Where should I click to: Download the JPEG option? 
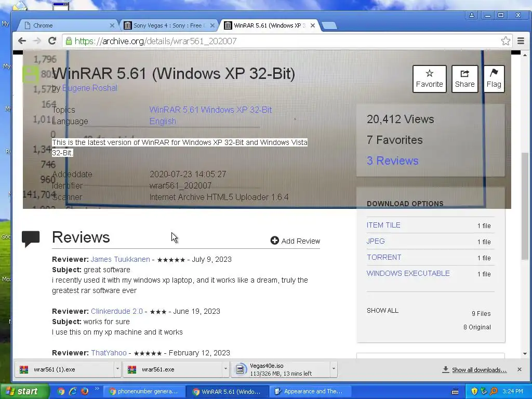(x=376, y=241)
